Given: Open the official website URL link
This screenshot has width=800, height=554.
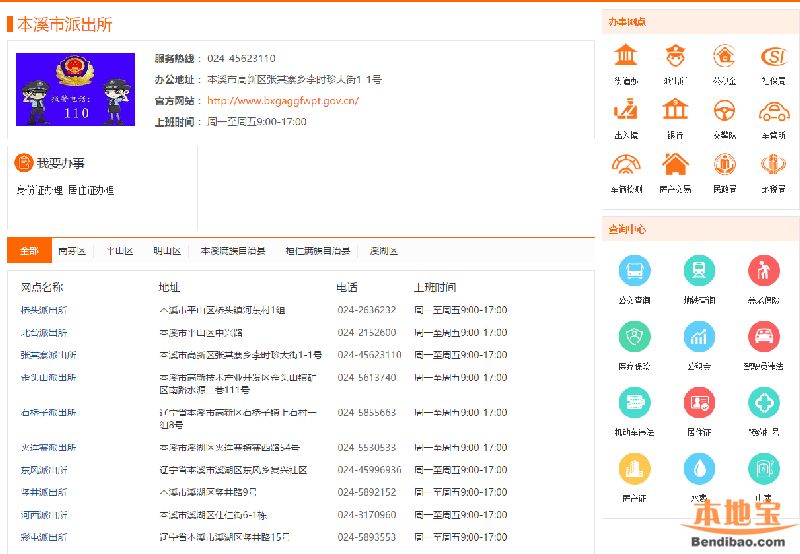Looking at the screenshot, I should [x=282, y=101].
